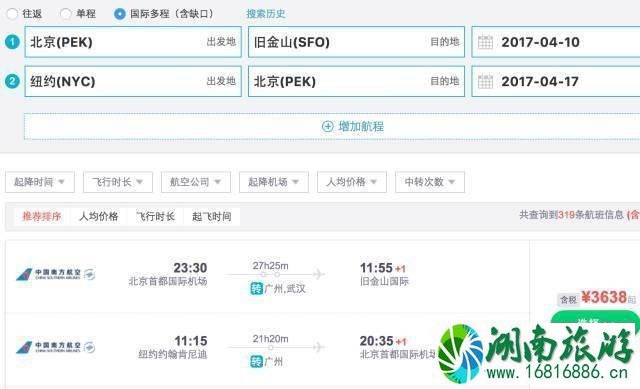
Task: Open calendar icon for 2017-04-10 date
Action: 485,42
